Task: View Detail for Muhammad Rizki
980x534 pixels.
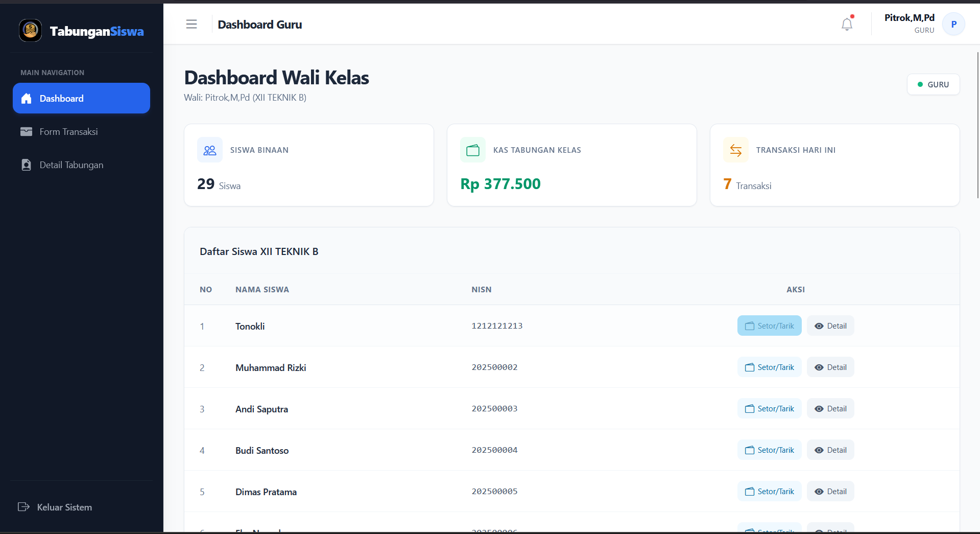Action: (x=830, y=367)
